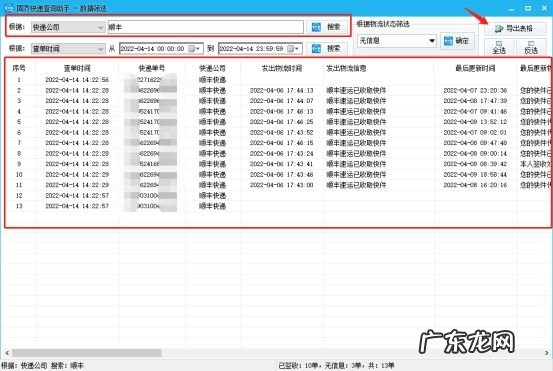Open the calendar for the end date 23:59:59

(293, 49)
